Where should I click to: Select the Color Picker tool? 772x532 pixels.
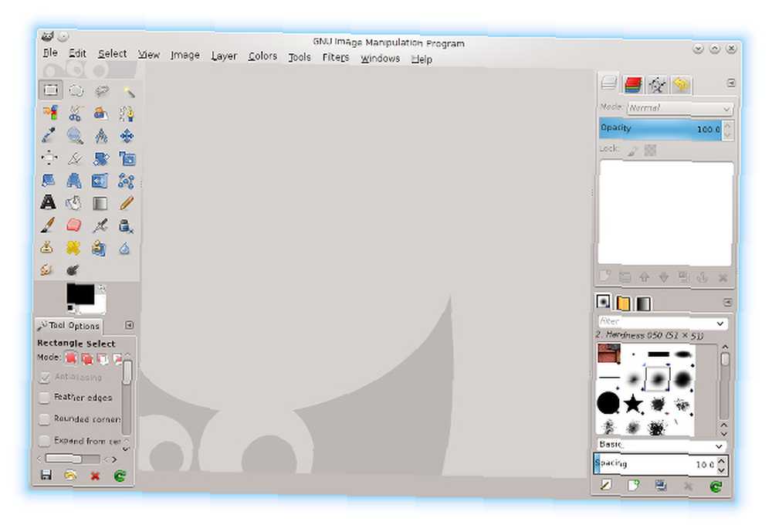pyautogui.click(x=49, y=135)
